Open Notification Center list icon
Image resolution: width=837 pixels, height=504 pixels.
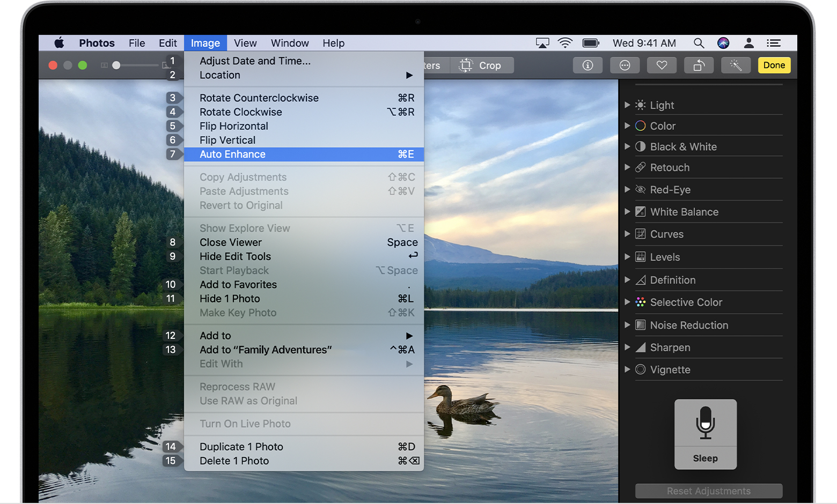click(x=773, y=43)
